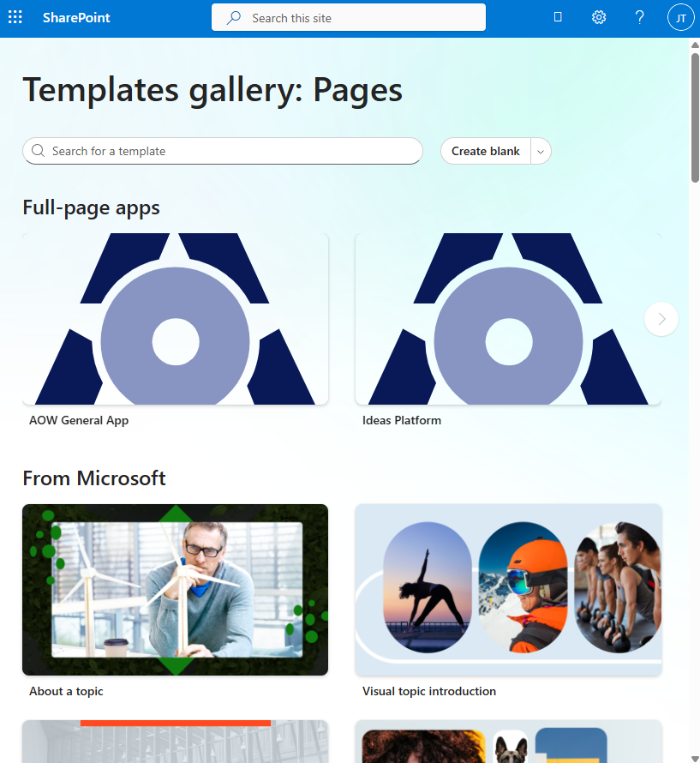Focus the Search for a template box
700x763 pixels.
(x=223, y=151)
